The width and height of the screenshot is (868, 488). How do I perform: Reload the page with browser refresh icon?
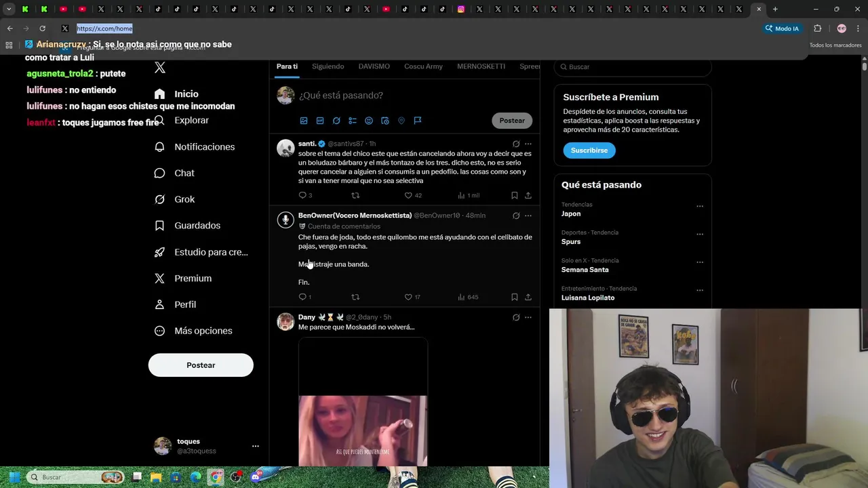[42, 28]
